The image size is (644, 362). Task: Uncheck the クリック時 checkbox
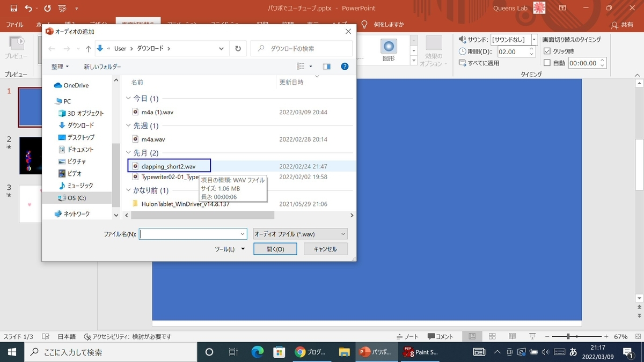[547, 51]
